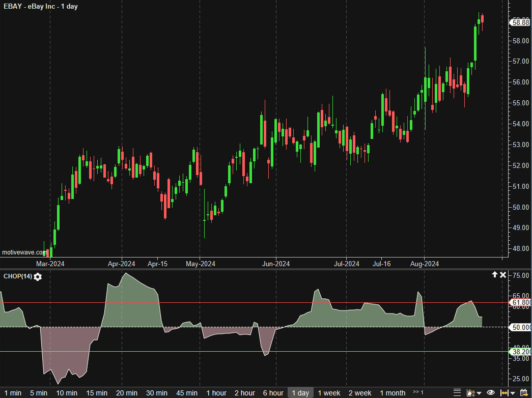Click the go-to-date calendar icon
532x398 pixels.
click(x=524, y=392)
